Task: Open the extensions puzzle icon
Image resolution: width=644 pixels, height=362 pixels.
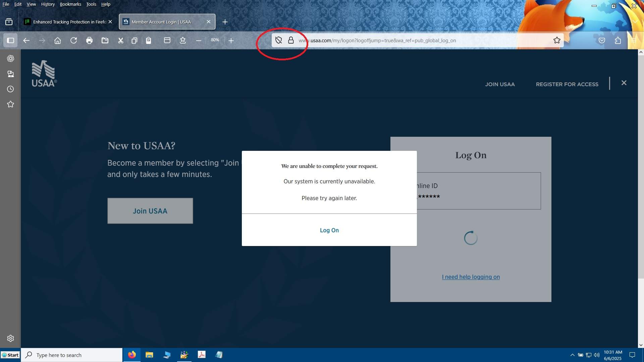Action: pyautogui.click(x=618, y=41)
